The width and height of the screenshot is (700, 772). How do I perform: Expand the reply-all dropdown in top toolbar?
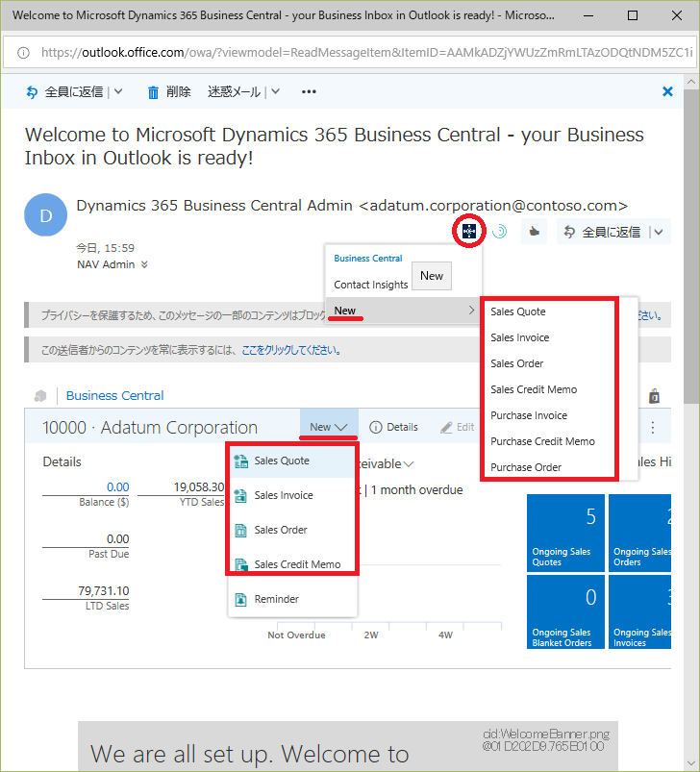(118, 91)
